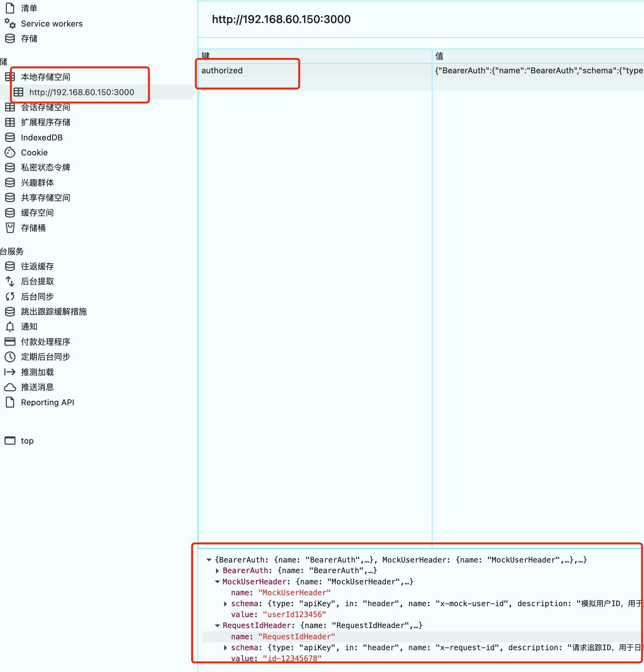The height and width of the screenshot is (672, 644).
Task: Open 会话存储空间 in the sidebar
Action: coord(45,107)
